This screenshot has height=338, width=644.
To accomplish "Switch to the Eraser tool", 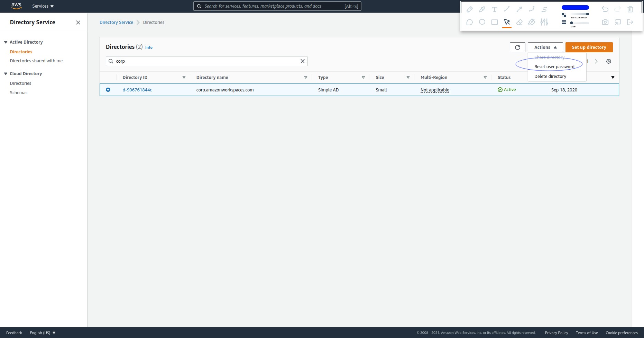I will click(519, 22).
